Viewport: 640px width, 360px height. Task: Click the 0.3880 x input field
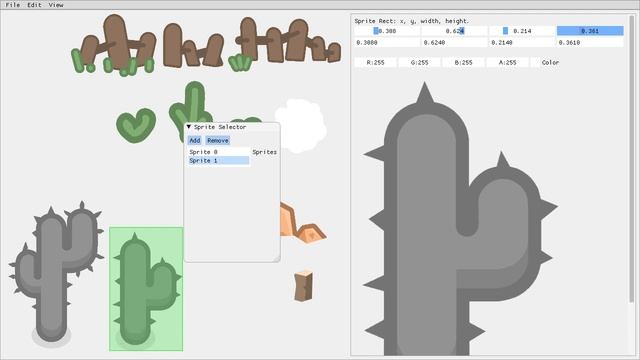(386, 42)
